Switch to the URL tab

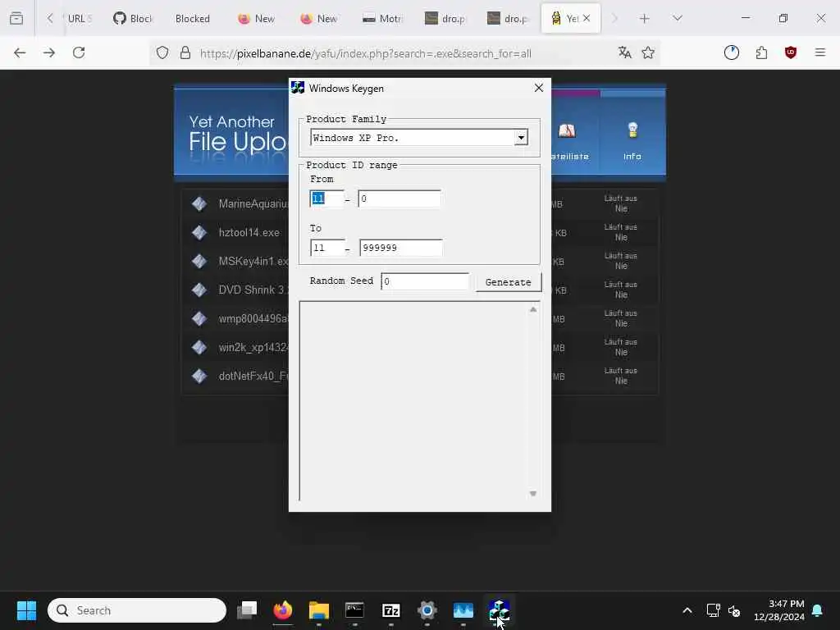tap(80, 19)
